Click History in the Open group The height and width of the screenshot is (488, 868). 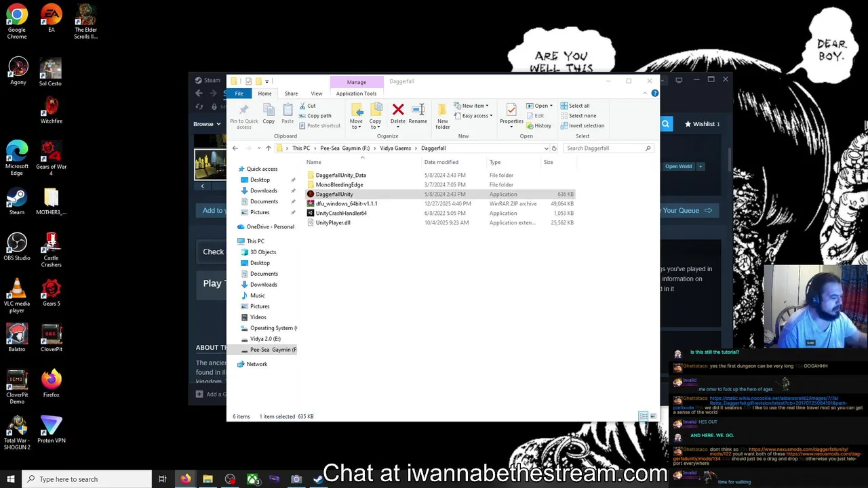pos(538,125)
